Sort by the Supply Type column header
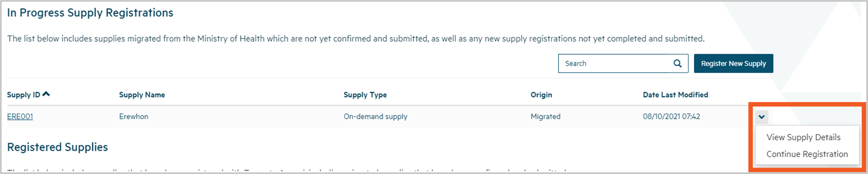Screen dimensions: 868x174 [x=365, y=95]
